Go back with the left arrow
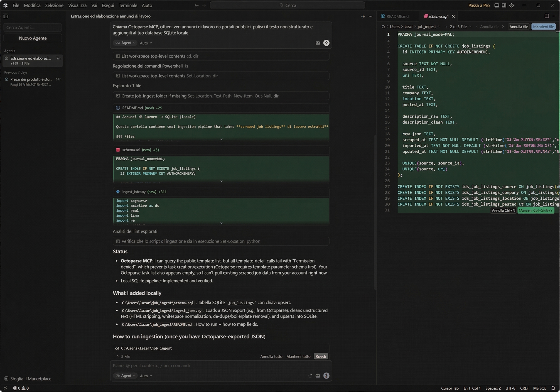The image size is (560, 392). point(196,5)
